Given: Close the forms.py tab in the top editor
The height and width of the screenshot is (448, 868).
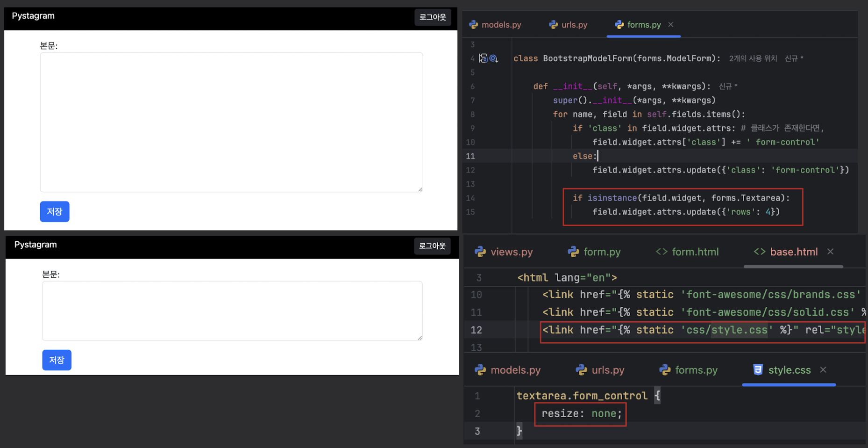Looking at the screenshot, I should click(x=671, y=24).
